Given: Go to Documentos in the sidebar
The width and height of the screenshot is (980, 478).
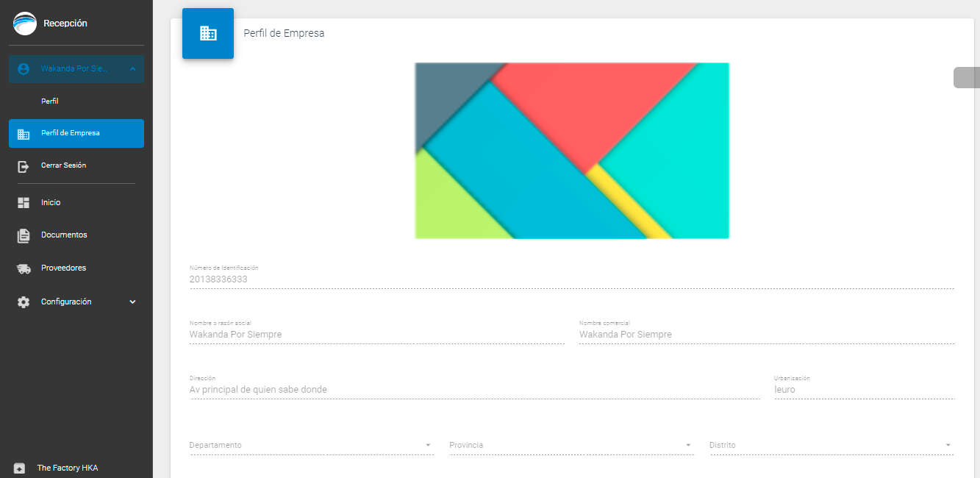Looking at the screenshot, I should pyautogui.click(x=64, y=235).
